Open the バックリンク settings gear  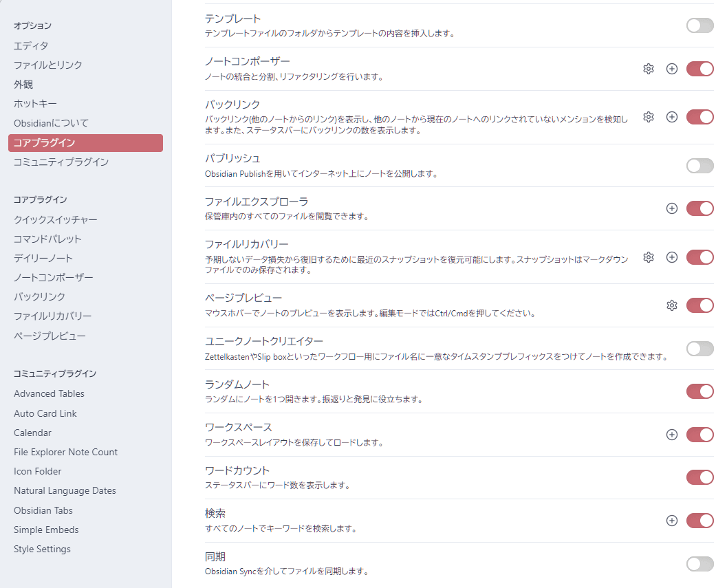click(x=648, y=117)
